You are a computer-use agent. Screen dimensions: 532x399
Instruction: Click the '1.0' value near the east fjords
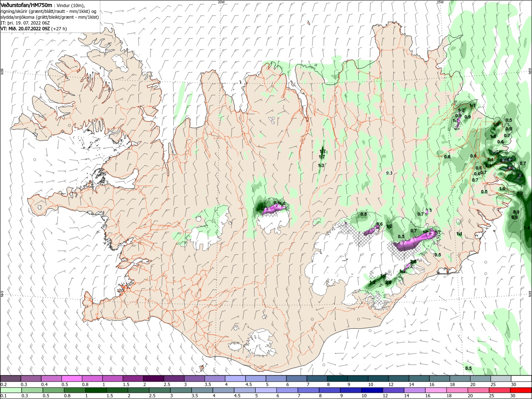tap(502, 189)
